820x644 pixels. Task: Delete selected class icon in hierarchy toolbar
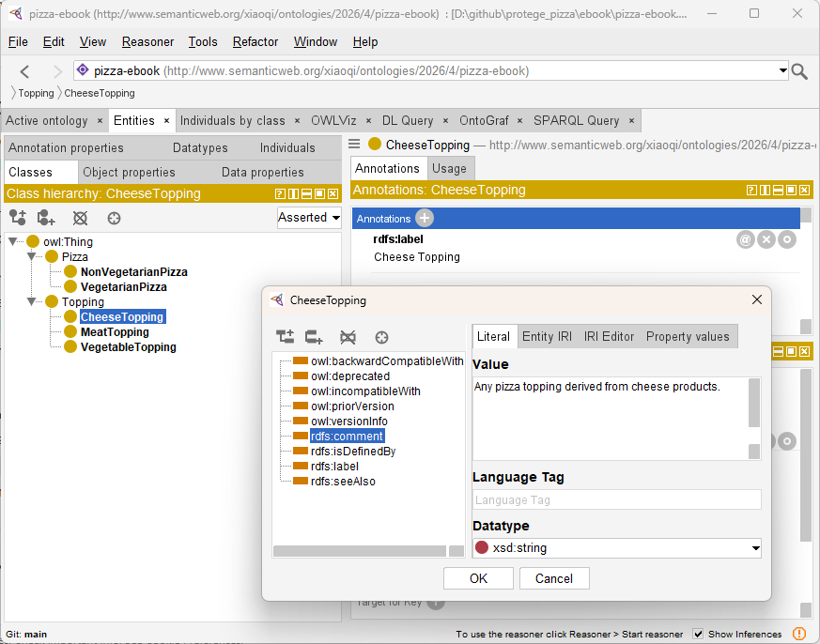pyautogui.click(x=80, y=218)
